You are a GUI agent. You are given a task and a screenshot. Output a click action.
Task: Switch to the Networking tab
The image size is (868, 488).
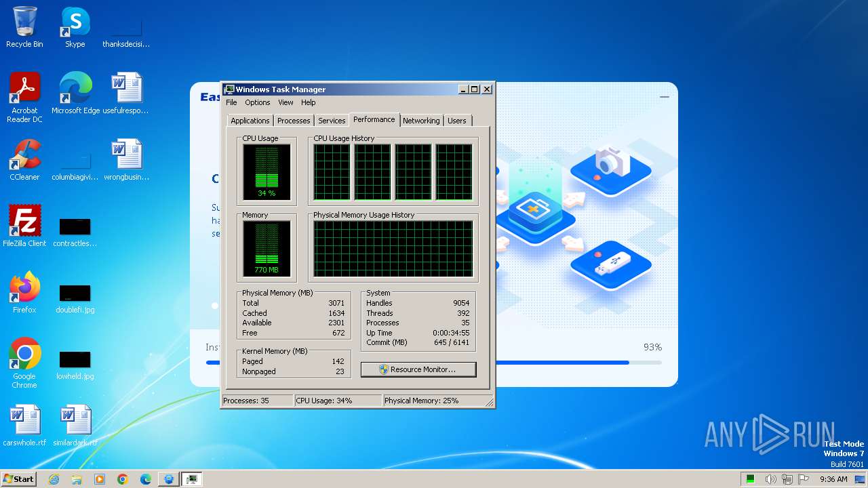coord(421,121)
